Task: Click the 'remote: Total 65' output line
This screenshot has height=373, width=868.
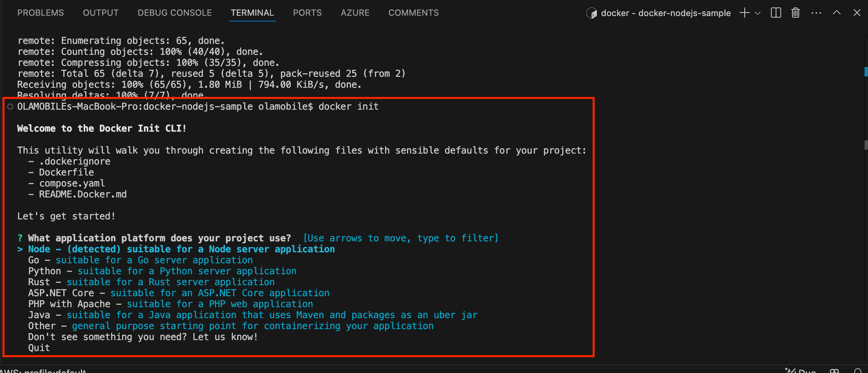Action: [211, 74]
